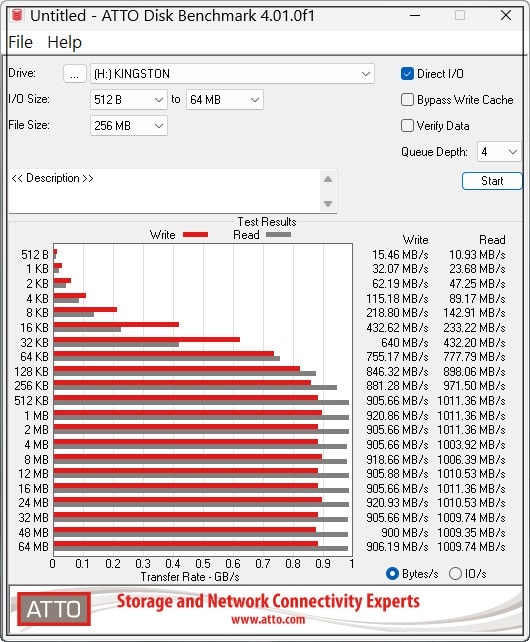
Task: Click the 971.50 MB/s read value
Action: click(x=474, y=386)
